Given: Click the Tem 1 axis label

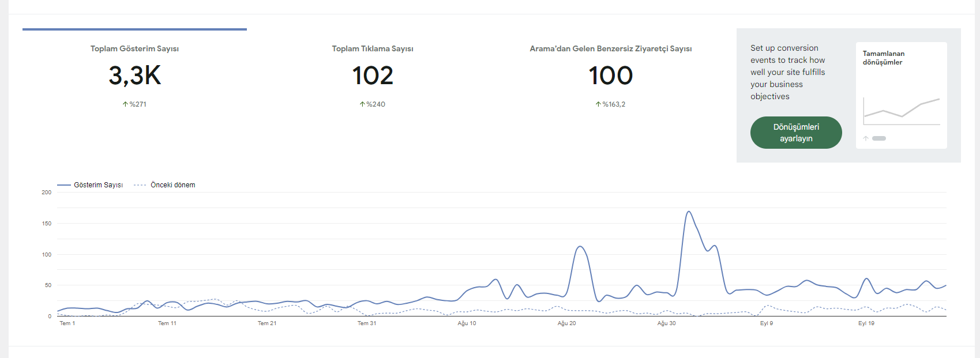Looking at the screenshot, I should (x=67, y=323).
